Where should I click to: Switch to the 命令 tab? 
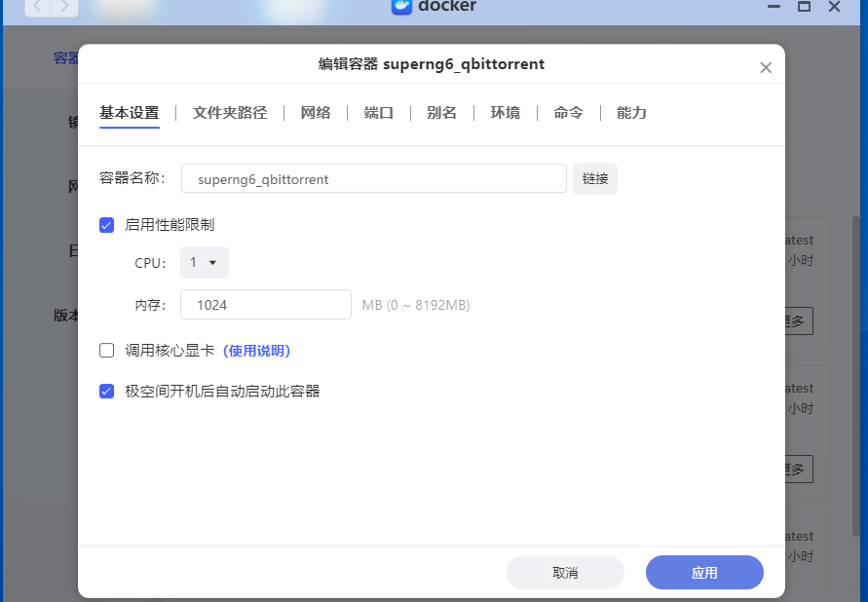click(568, 113)
